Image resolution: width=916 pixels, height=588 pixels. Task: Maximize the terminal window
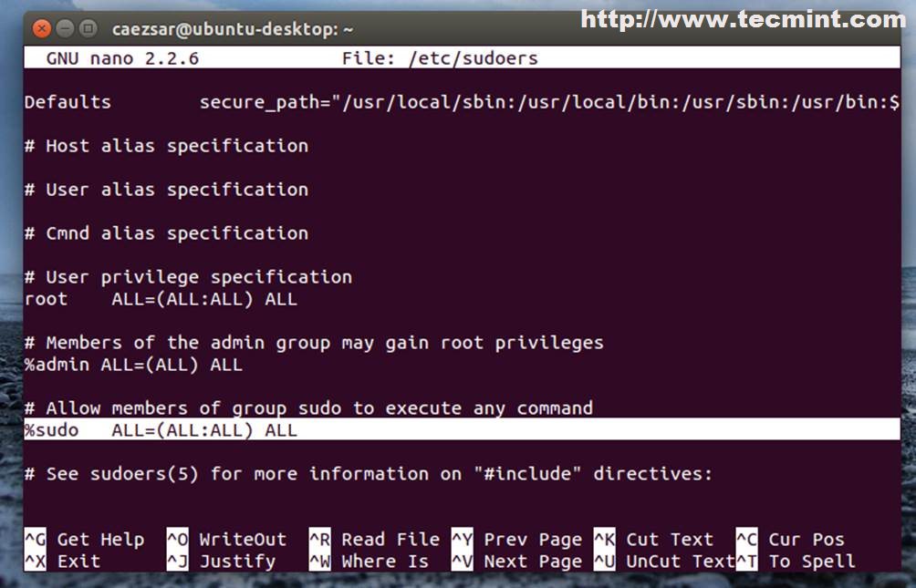[x=88, y=28]
